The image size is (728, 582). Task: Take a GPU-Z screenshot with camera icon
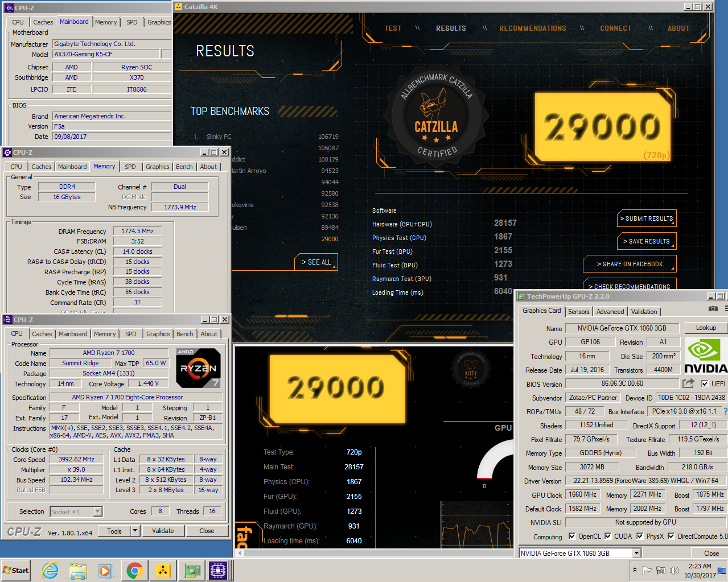(713, 308)
